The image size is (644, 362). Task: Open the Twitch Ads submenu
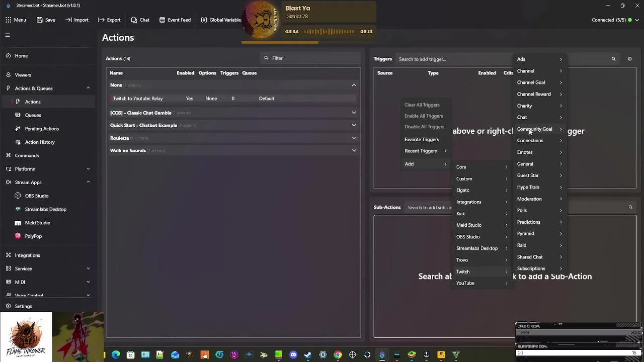pyautogui.click(x=540, y=59)
